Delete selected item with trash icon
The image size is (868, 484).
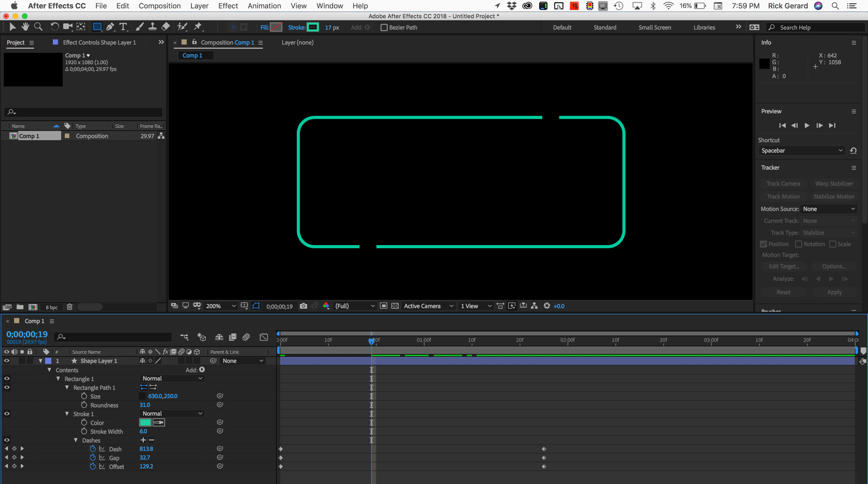pyautogui.click(x=70, y=307)
